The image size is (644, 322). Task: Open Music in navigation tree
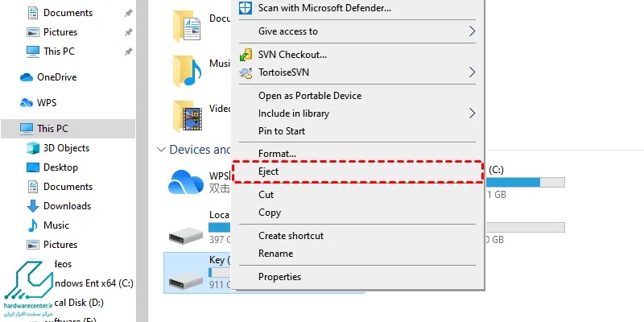tap(56, 225)
